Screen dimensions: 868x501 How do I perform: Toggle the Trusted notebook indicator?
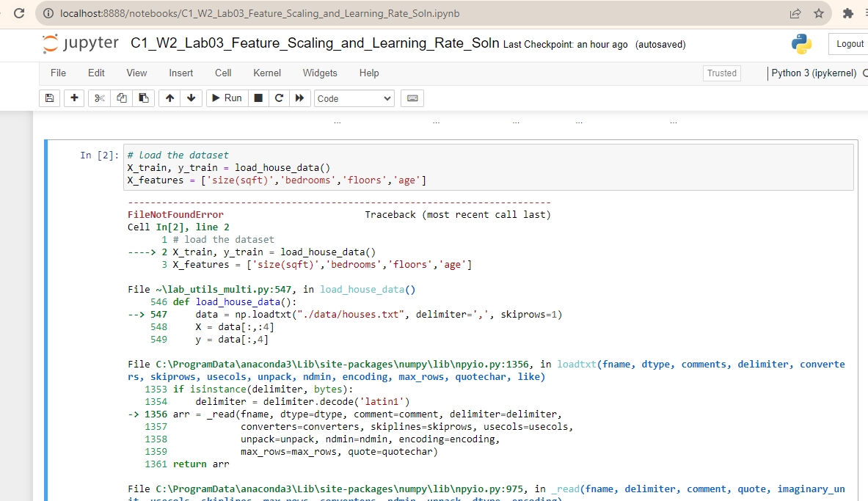(x=721, y=73)
